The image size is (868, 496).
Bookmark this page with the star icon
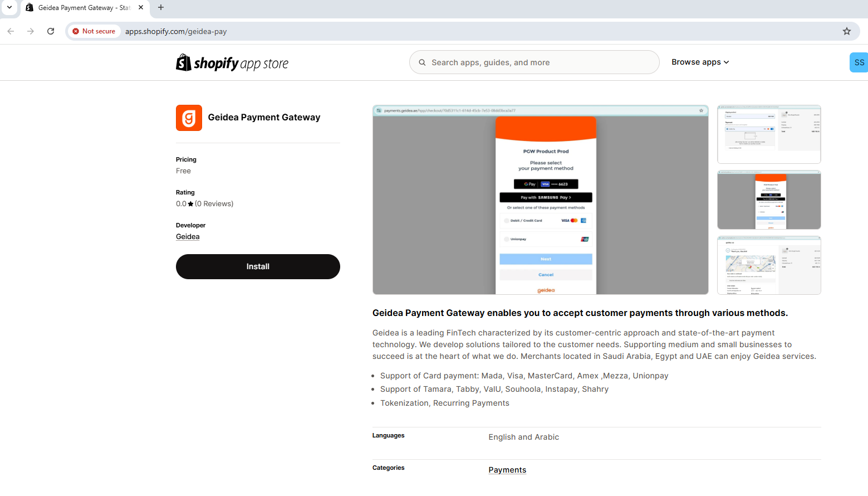point(847,31)
